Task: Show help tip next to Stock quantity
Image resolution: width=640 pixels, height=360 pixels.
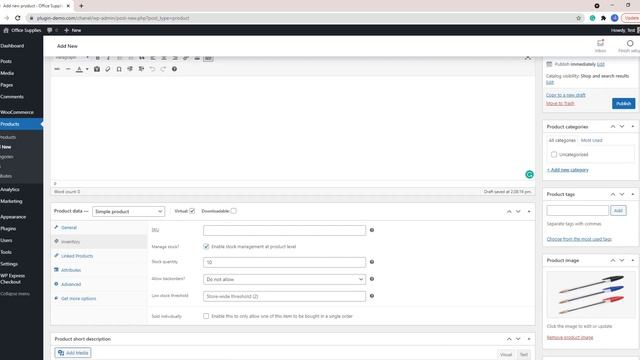Action: click(x=372, y=262)
